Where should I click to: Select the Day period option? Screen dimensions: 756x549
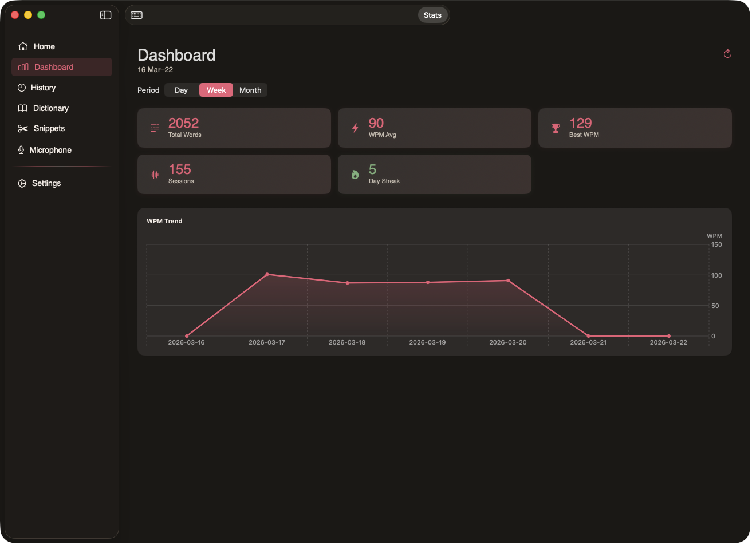181,90
